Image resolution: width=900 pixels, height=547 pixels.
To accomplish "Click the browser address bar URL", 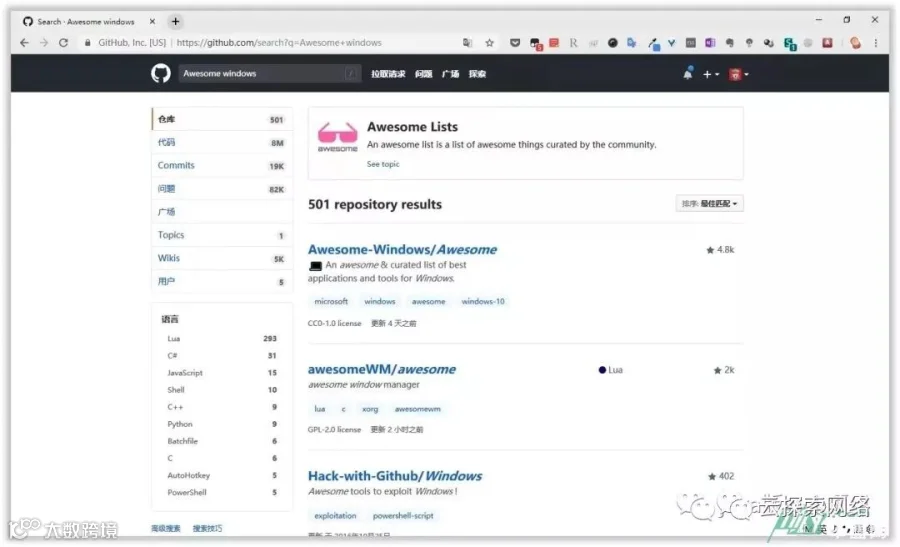I will pos(279,42).
